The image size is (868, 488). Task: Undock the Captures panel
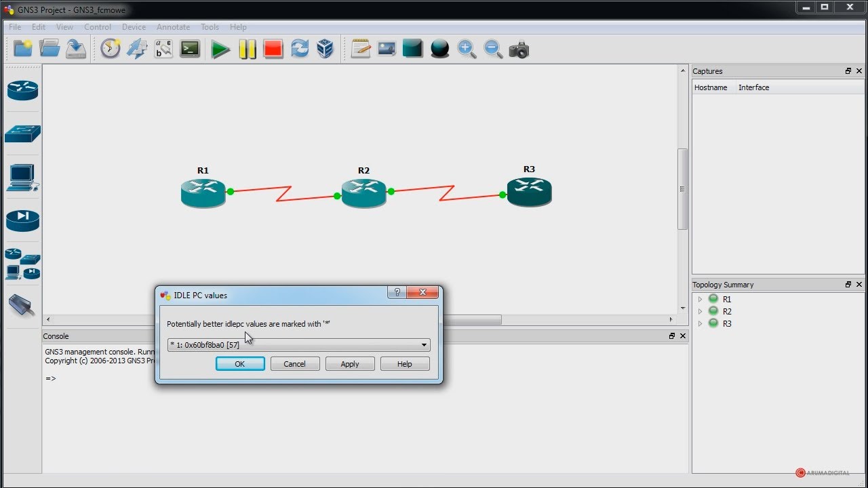coord(848,71)
